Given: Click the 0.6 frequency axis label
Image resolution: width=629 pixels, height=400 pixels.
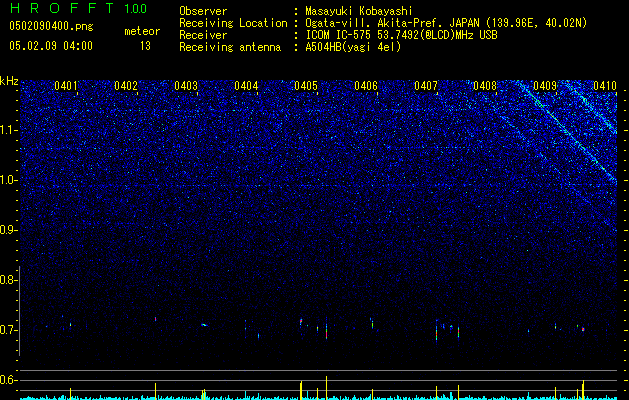Looking at the screenshot, I should 8,380.
